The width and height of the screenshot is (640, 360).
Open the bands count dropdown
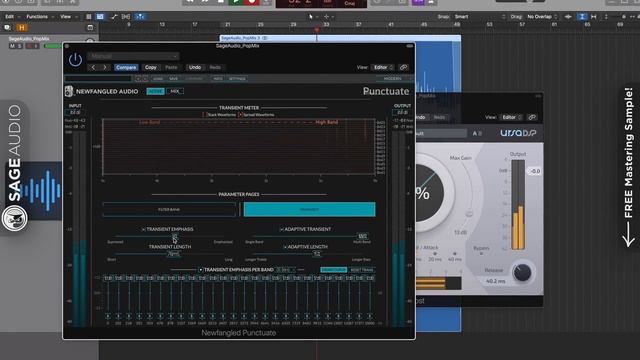[x=286, y=270]
